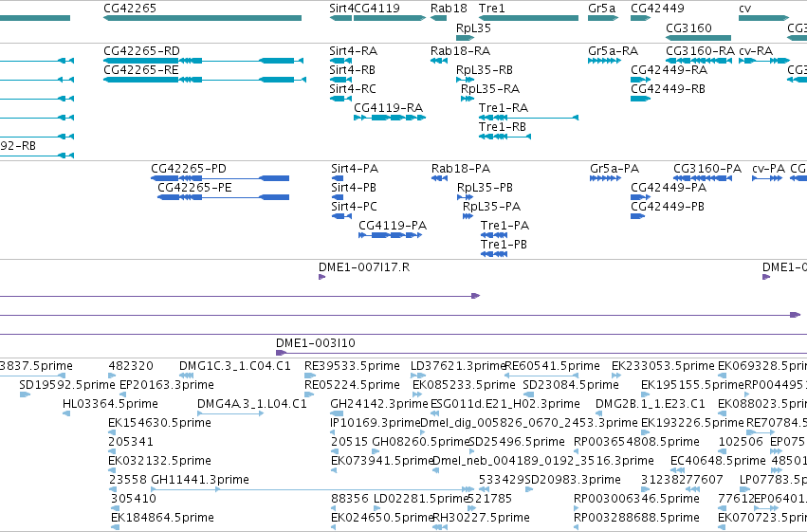Click the Tre1-PA label
Viewport: 807px width, 532px height.
(x=504, y=226)
